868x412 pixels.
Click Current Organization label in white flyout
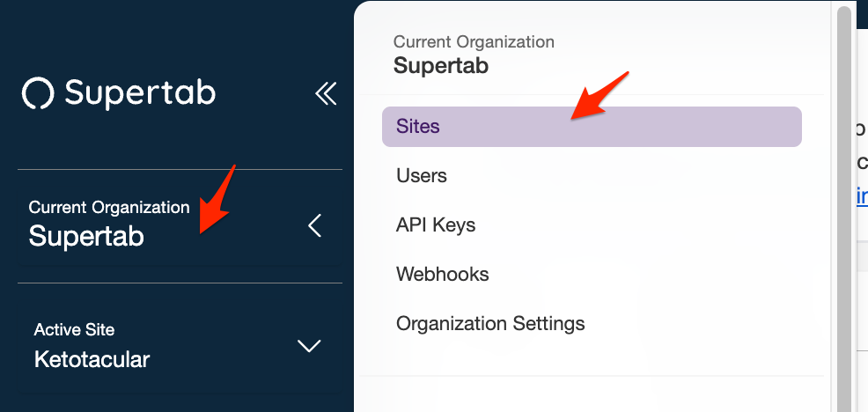474,41
